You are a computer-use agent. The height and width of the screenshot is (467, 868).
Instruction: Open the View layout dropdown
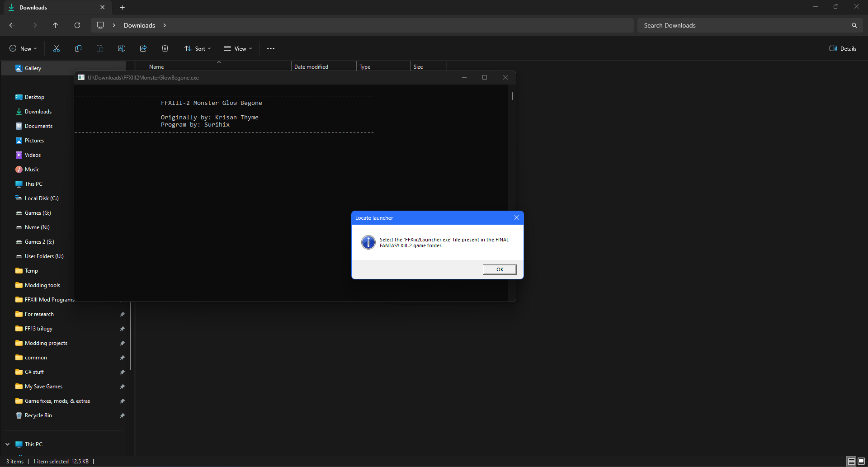click(x=238, y=48)
